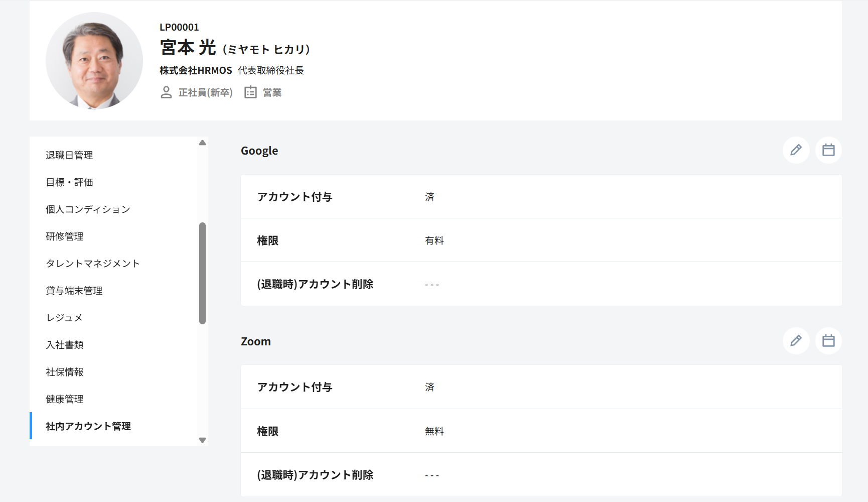Click the sidebar scroll down arrow

coord(202,440)
